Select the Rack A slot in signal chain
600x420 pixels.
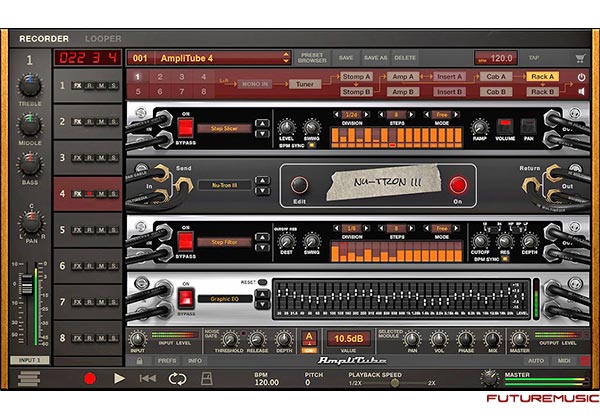pyautogui.click(x=542, y=77)
